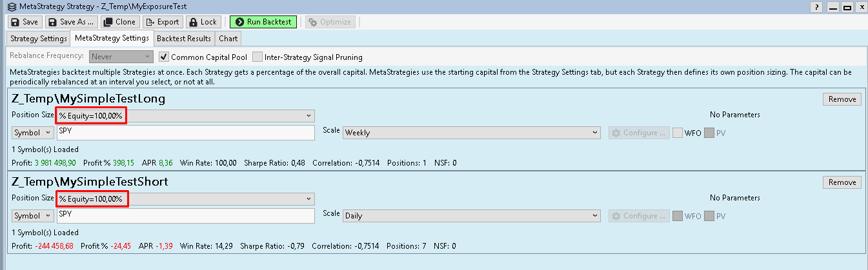Switch to the Backtest Results tab
The width and height of the screenshot is (868, 270).
184,39
